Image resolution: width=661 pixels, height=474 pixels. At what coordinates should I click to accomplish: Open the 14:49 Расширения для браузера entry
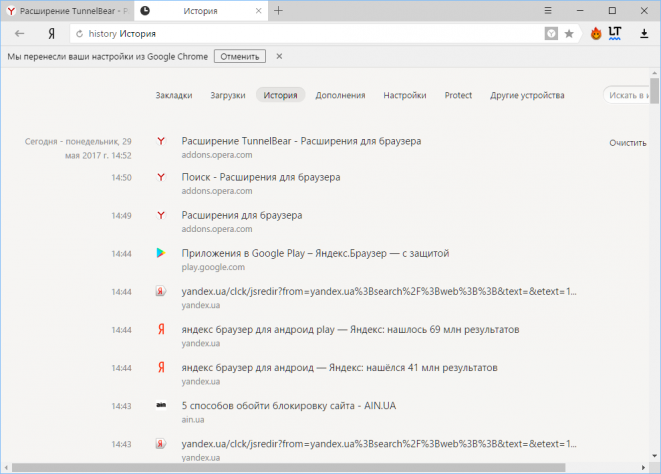click(x=242, y=215)
